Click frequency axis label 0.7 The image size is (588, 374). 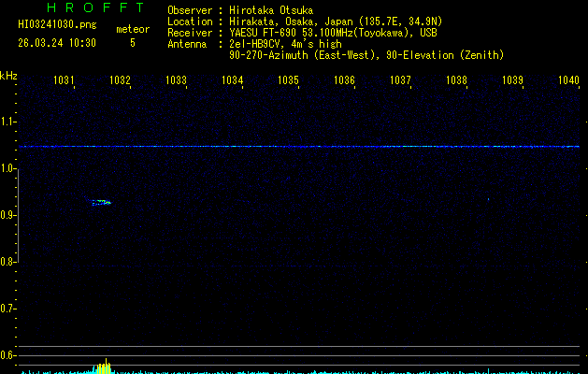(7, 309)
